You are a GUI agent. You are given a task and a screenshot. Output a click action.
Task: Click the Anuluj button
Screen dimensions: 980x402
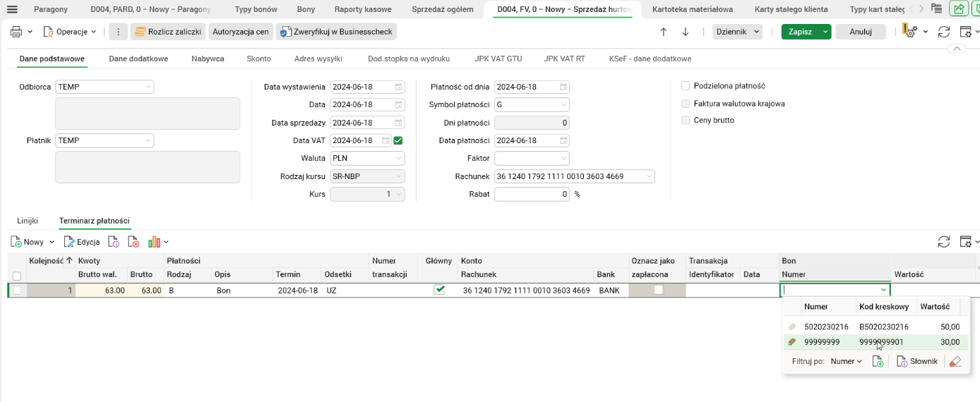click(x=861, y=32)
